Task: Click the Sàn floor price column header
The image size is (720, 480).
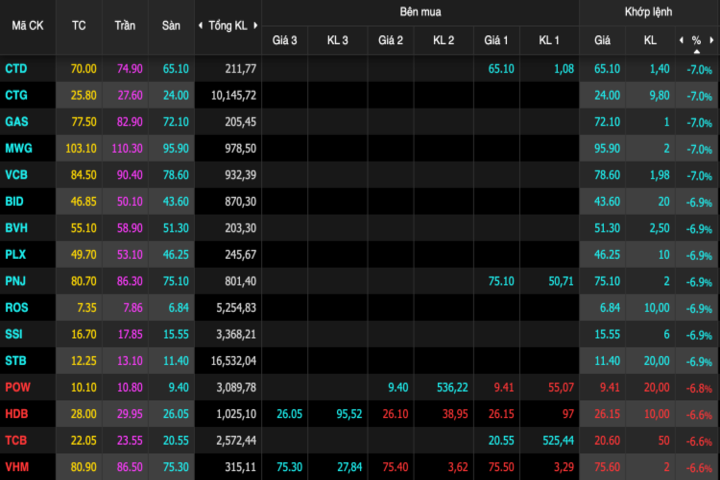Action: 171,25
